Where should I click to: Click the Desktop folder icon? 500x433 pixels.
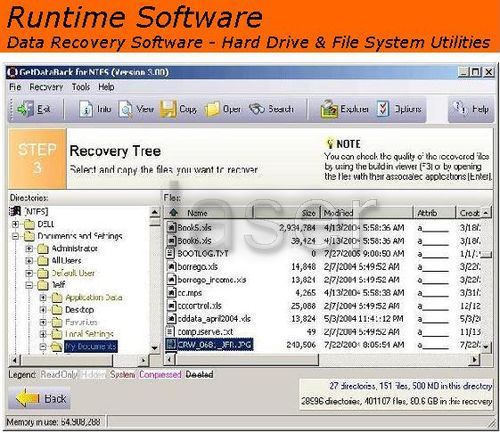pos(57,310)
